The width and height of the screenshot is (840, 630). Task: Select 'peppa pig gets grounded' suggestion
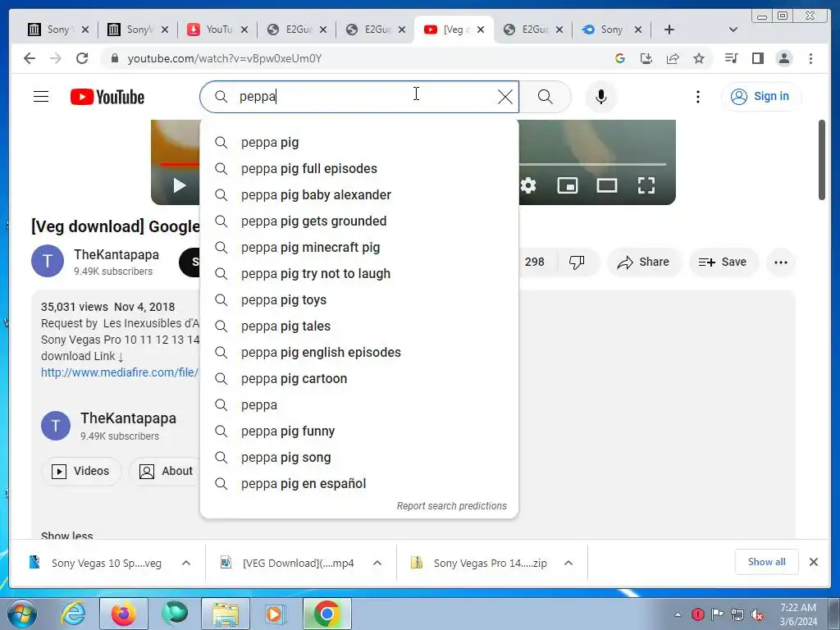pos(359,221)
